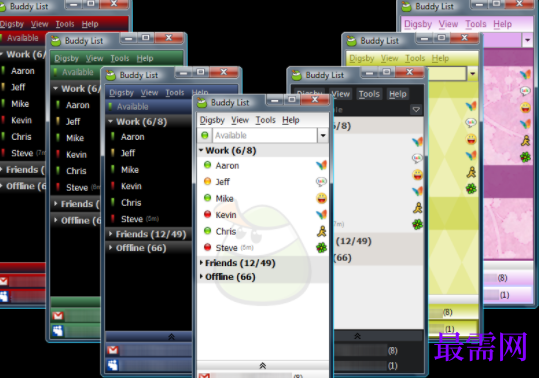Screen dimensions: 546x378
Task: Click the Available status field in the white window
Action: (x=265, y=135)
